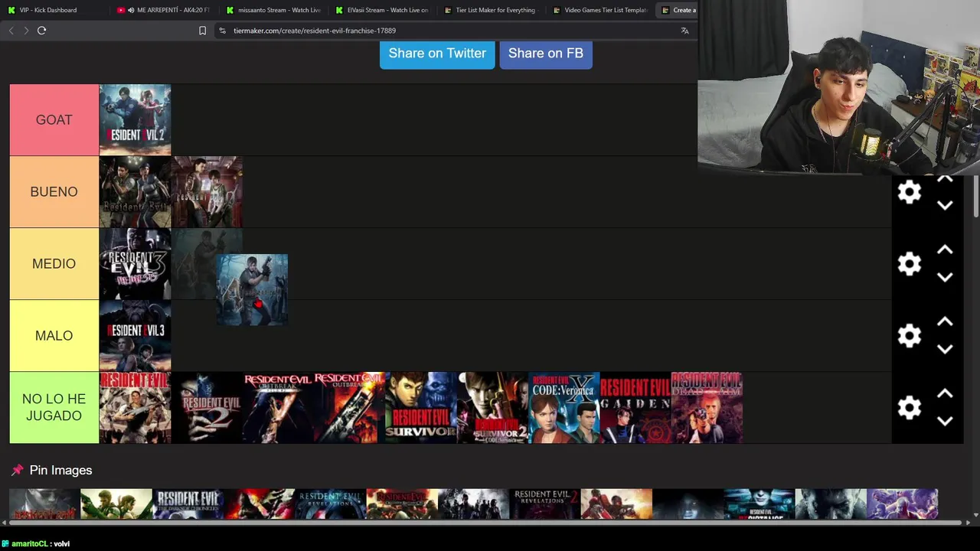Click the Pin Images heading text
Image resolution: width=980 pixels, height=551 pixels.
(60, 471)
